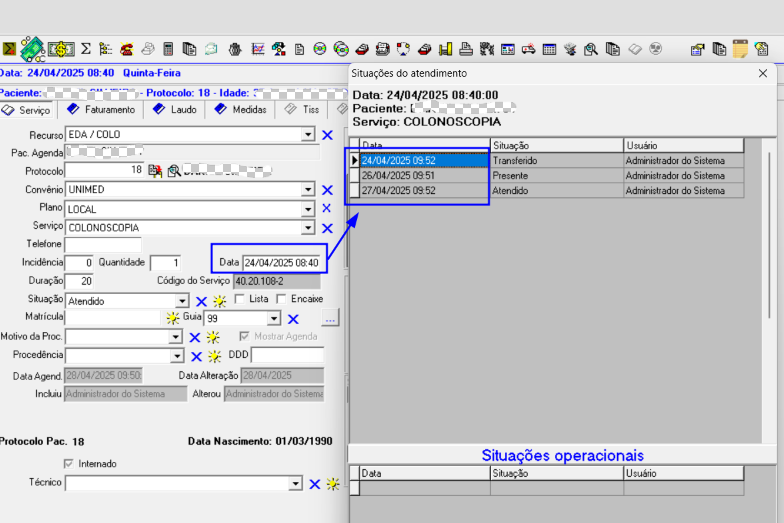
Task: Toggle the Internado checkbox
Action: pos(68,464)
